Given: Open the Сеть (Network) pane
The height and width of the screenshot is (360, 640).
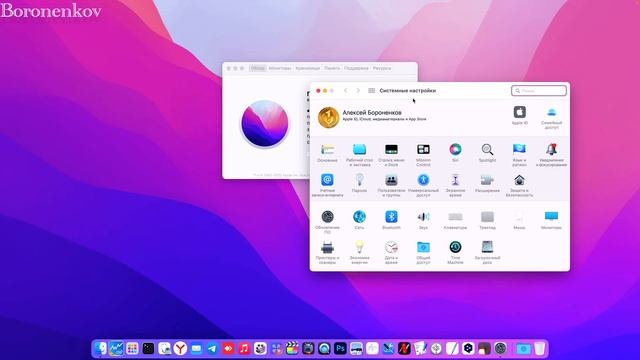Looking at the screenshot, I should pyautogui.click(x=359, y=217).
